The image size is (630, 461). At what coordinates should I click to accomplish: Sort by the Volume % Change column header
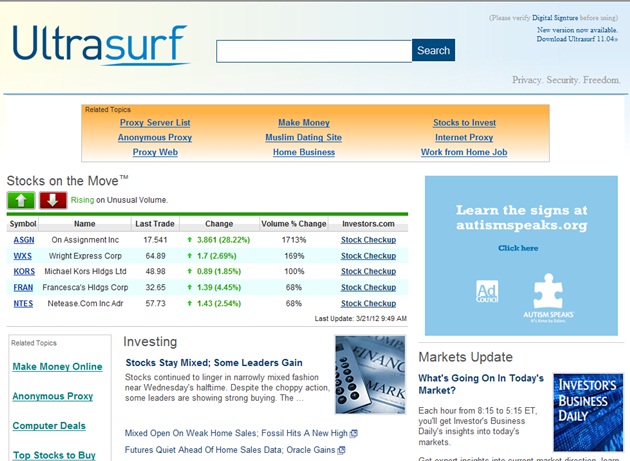[x=294, y=224]
